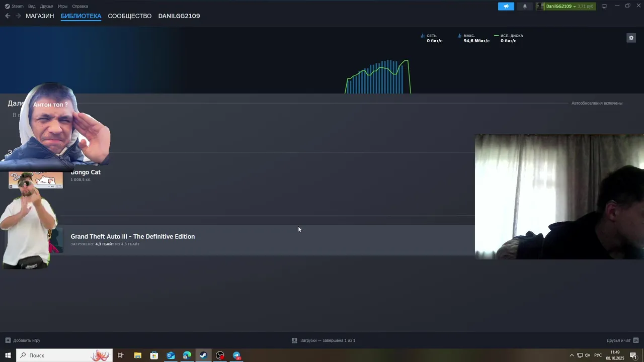
Task: Open the Steam menu
Action: (14, 6)
